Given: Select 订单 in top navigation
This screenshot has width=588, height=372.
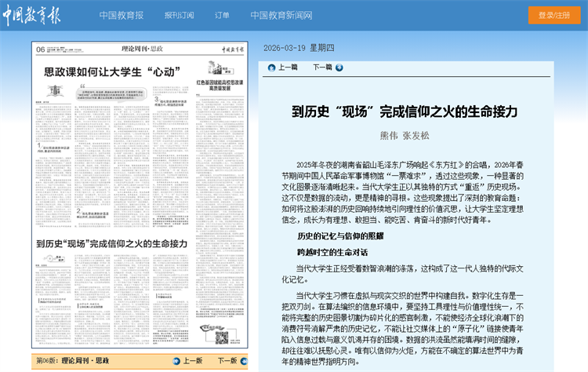Looking at the screenshot, I should click(x=222, y=16).
